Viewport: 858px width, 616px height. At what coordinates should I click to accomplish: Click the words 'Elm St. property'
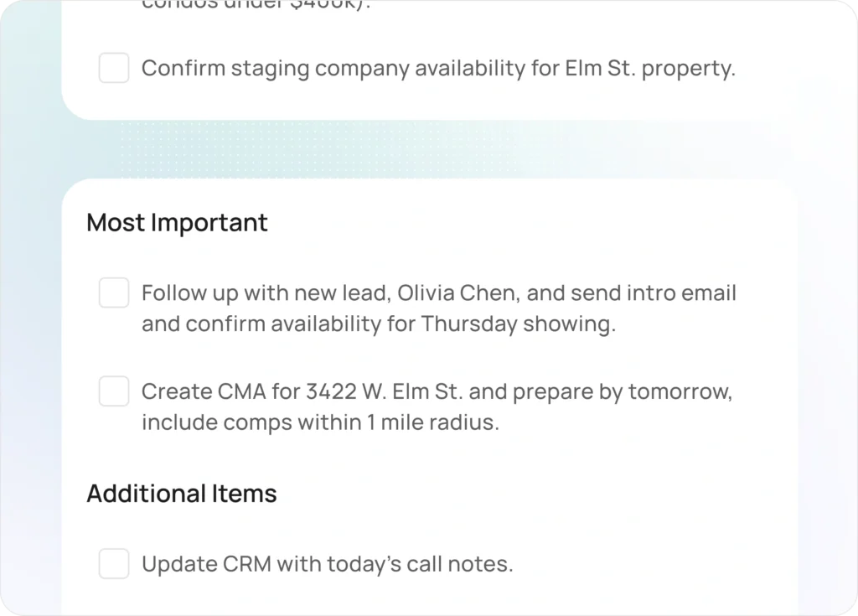(x=649, y=68)
